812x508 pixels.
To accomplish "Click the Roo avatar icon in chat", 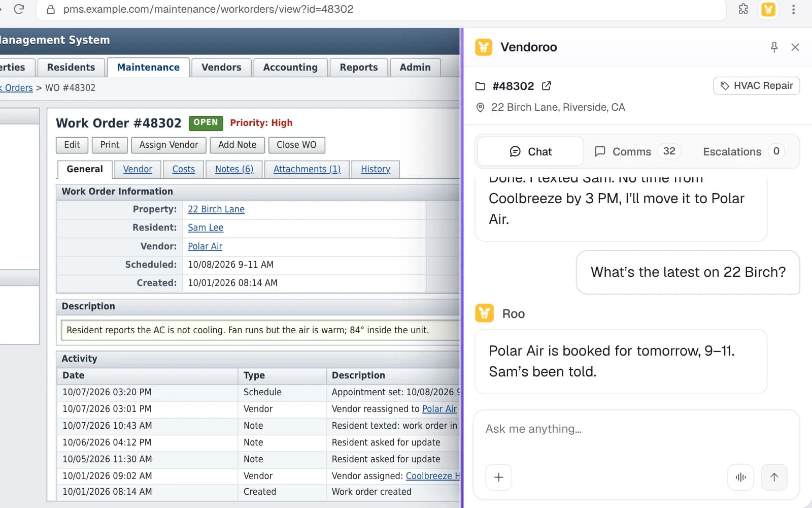I will click(484, 313).
